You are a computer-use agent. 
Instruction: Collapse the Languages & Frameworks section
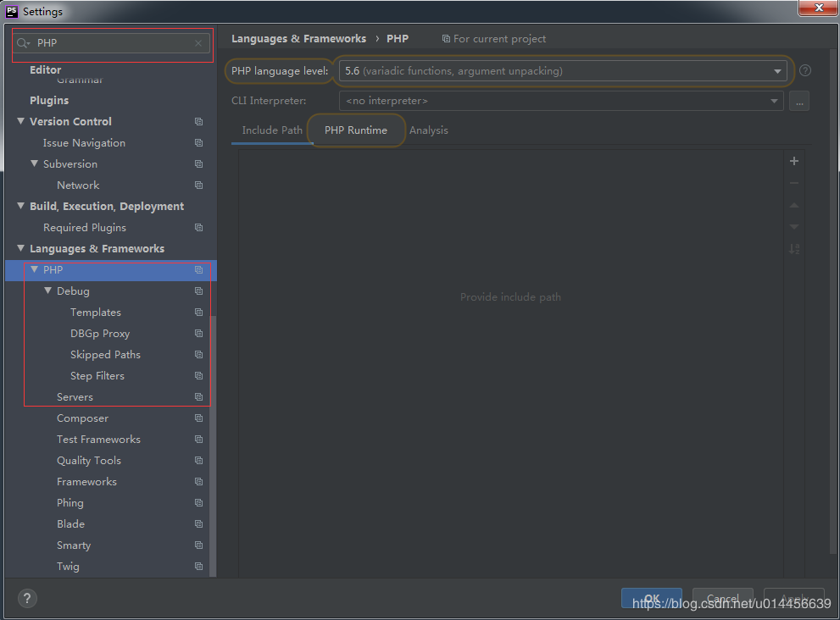21,249
